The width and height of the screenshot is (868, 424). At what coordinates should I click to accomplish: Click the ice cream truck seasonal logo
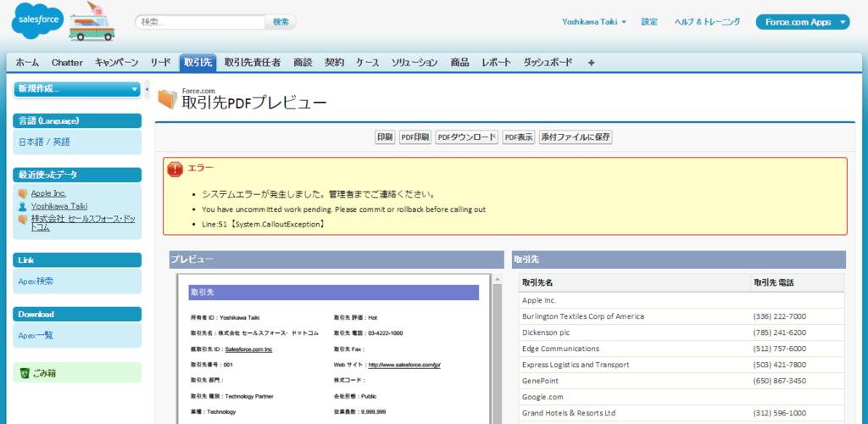click(x=92, y=21)
